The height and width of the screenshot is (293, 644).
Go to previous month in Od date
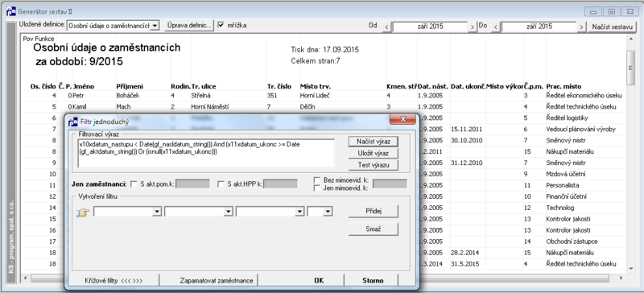tap(386, 27)
